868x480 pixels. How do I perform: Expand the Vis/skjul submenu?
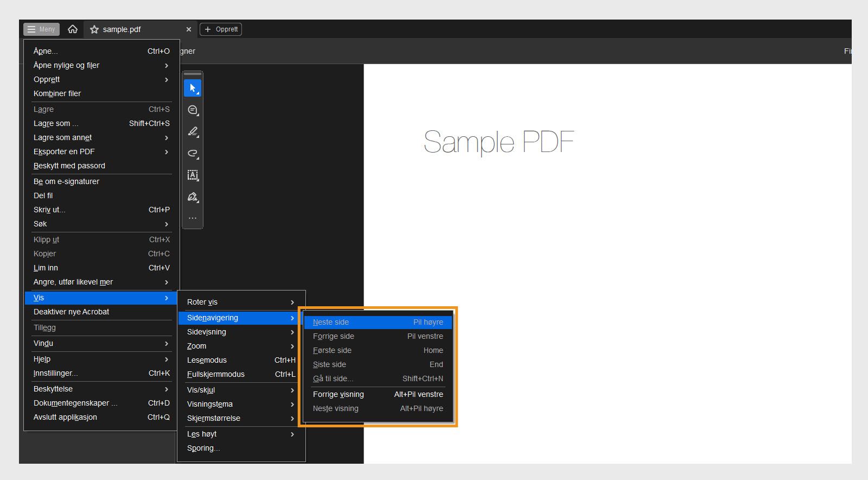[241, 390]
